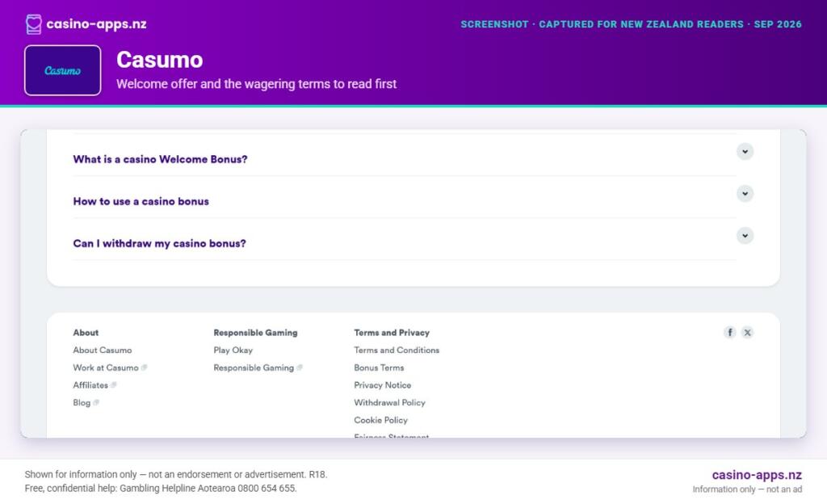Open the Responsible Gaming footer link
The height and width of the screenshot is (504, 827).
[x=254, y=367]
